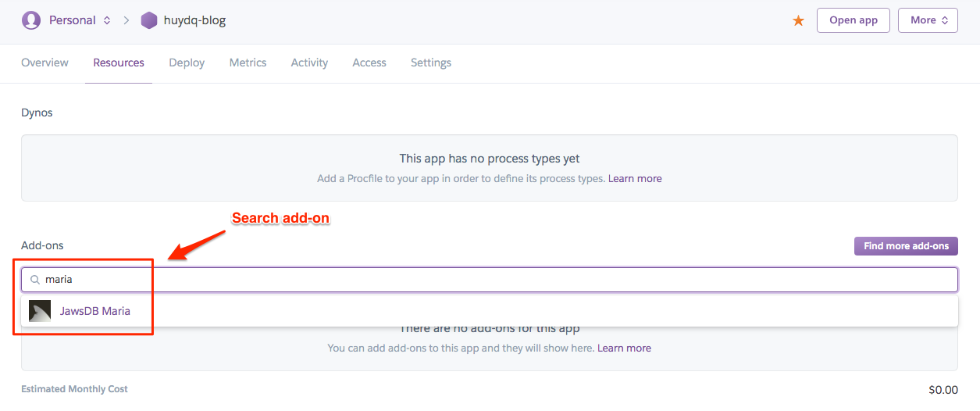This screenshot has width=980, height=411.
Task: Toggle the orange favorite star
Action: click(x=798, y=20)
